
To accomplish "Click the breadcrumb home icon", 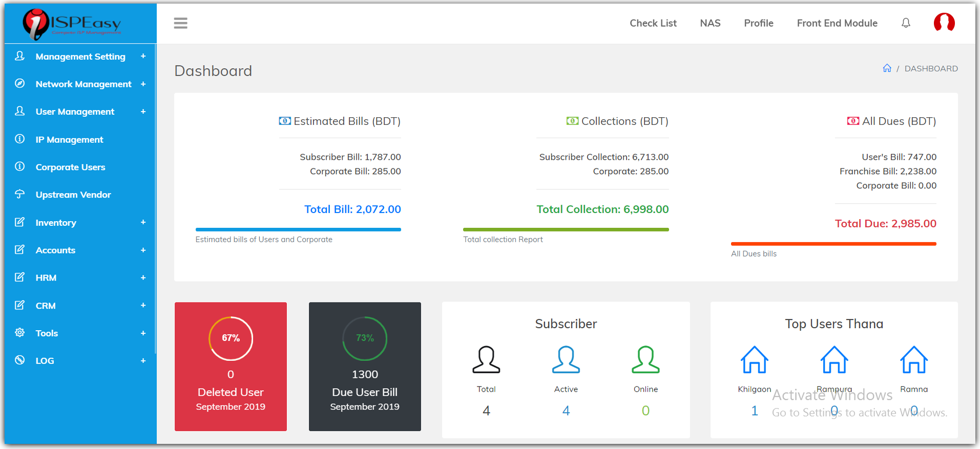I will (x=887, y=68).
